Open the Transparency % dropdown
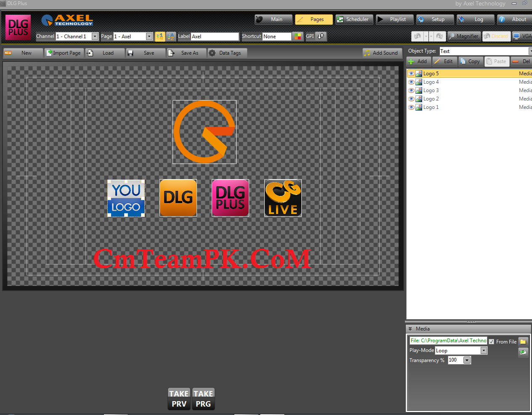Image resolution: width=532 pixels, height=415 pixels. point(467,360)
